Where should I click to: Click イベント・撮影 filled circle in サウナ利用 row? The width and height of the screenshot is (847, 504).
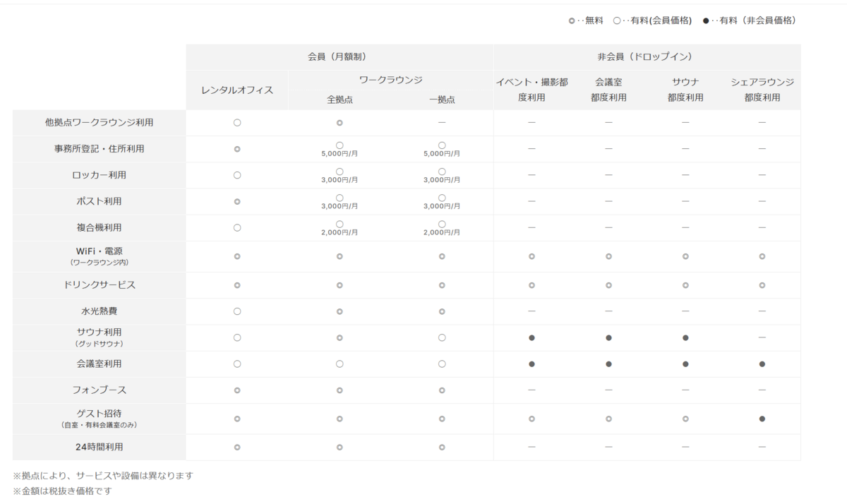tap(531, 337)
